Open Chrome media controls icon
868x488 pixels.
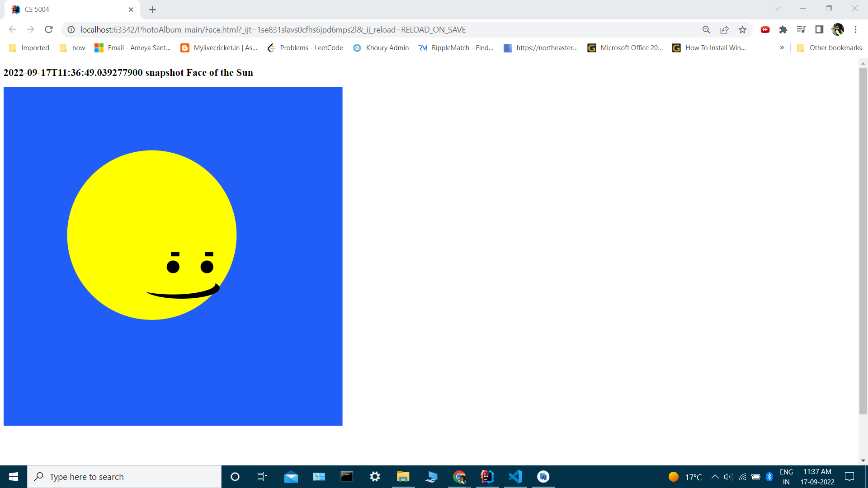click(x=802, y=29)
